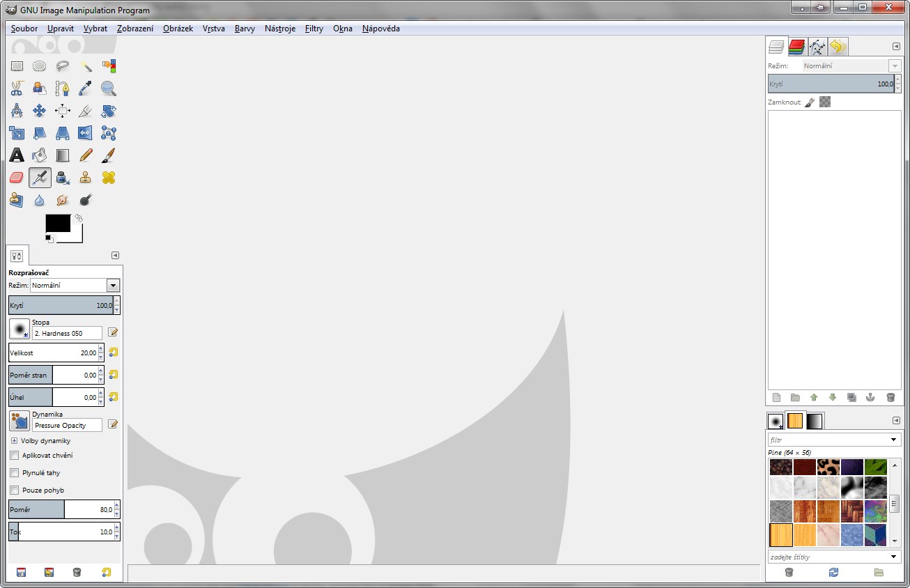Open the patterns dock panel menu arrow
The height and width of the screenshot is (588, 910).
[896, 421]
